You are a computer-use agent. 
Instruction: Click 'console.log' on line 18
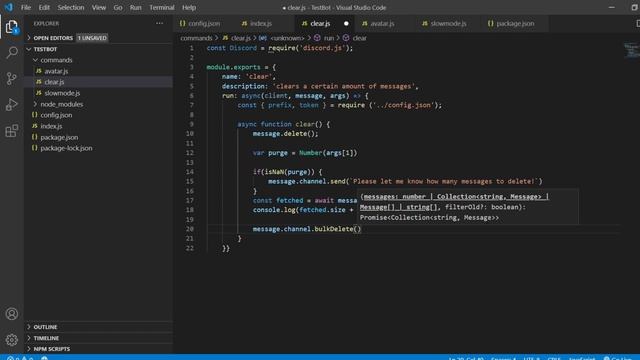274,210
